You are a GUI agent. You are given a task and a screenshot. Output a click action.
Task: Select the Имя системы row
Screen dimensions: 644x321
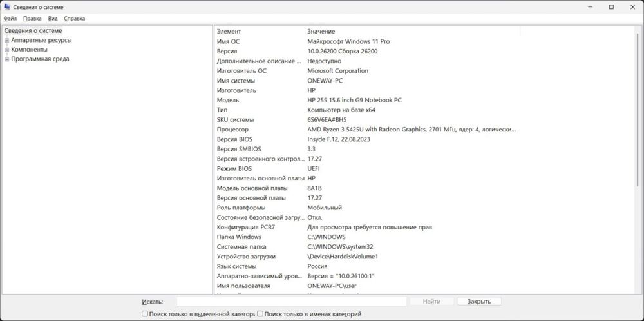click(x=366, y=81)
